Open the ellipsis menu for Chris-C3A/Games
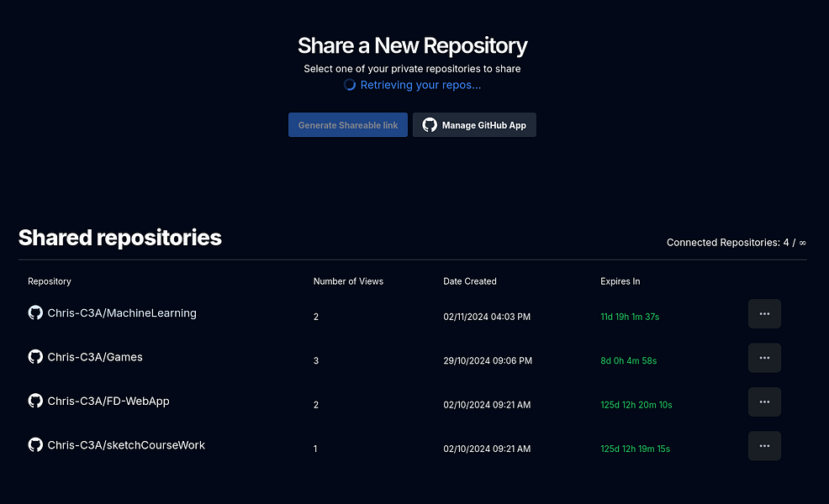Viewport: 829px width, 504px height. (764, 357)
